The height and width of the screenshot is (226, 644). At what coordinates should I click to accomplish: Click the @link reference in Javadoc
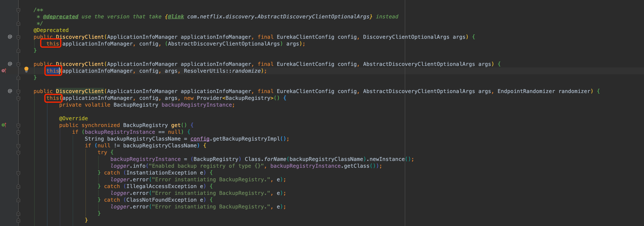coord(176,17)
